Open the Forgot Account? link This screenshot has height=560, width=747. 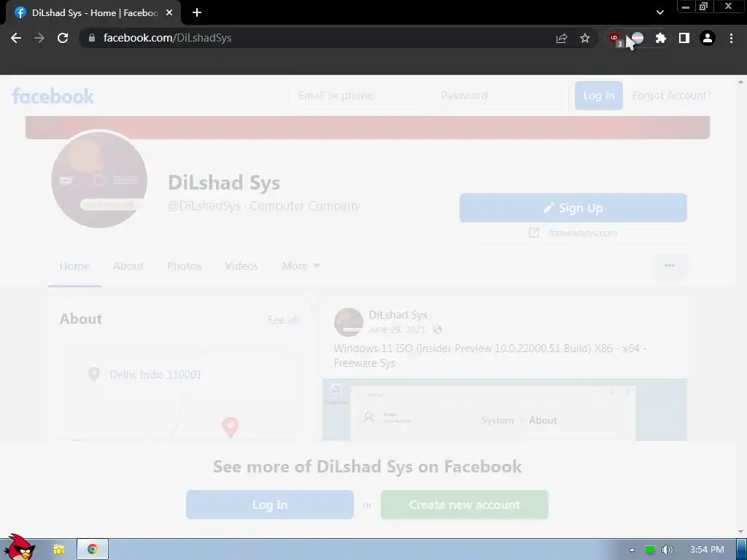671,96
